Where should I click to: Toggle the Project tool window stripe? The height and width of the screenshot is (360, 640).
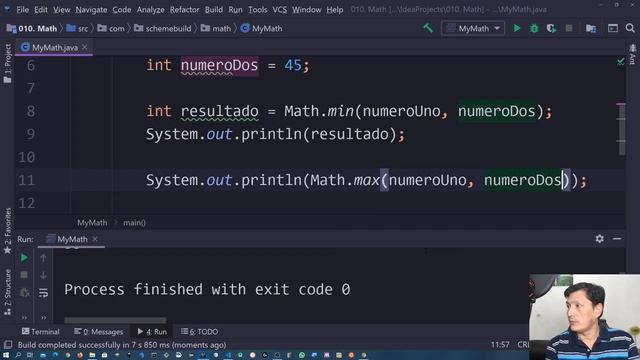click(x=7, y=63)
